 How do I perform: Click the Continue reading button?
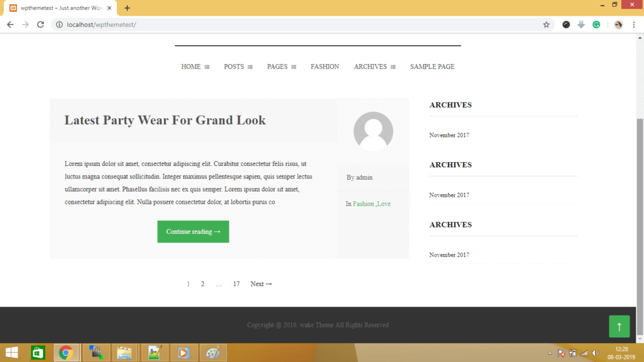click(x=193, y=231)
